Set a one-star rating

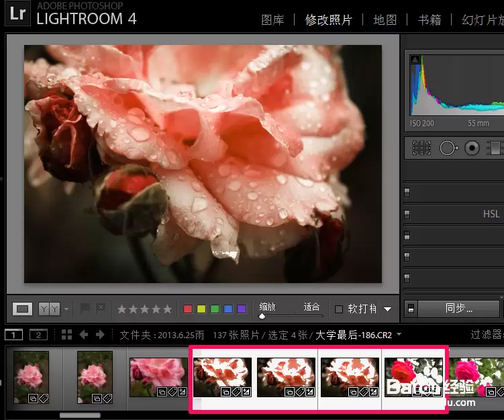122,309
